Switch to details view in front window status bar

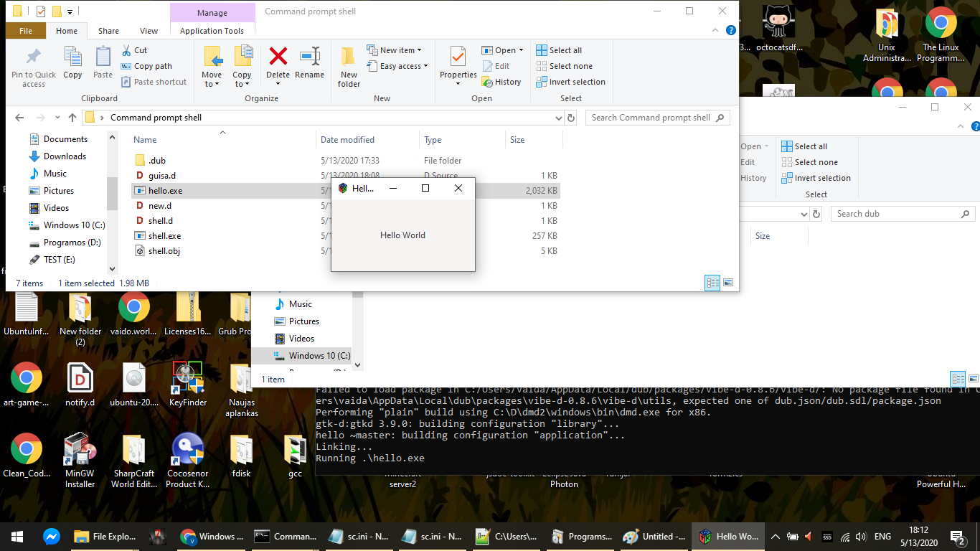point(712,283)
